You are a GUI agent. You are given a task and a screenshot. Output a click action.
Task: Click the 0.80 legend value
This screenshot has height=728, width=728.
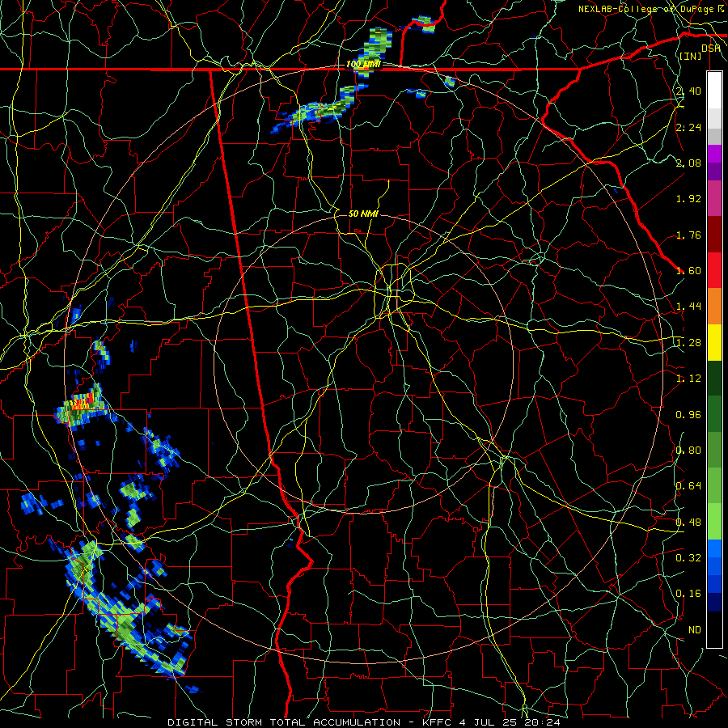point(688,451)
